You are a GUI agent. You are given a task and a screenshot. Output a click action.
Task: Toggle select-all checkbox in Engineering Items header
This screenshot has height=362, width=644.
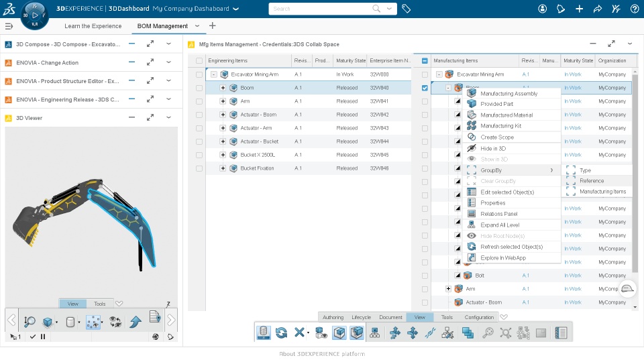[199, 61]
